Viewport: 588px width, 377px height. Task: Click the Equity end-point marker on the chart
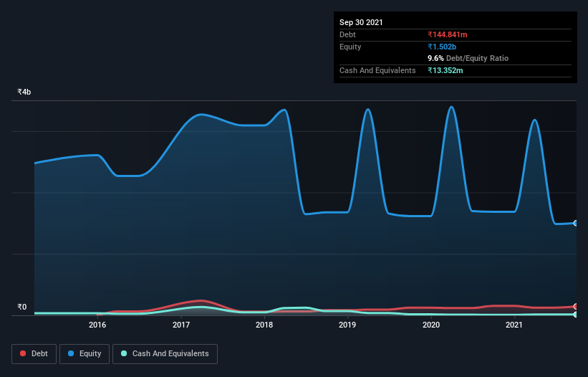tap(576, 223)
